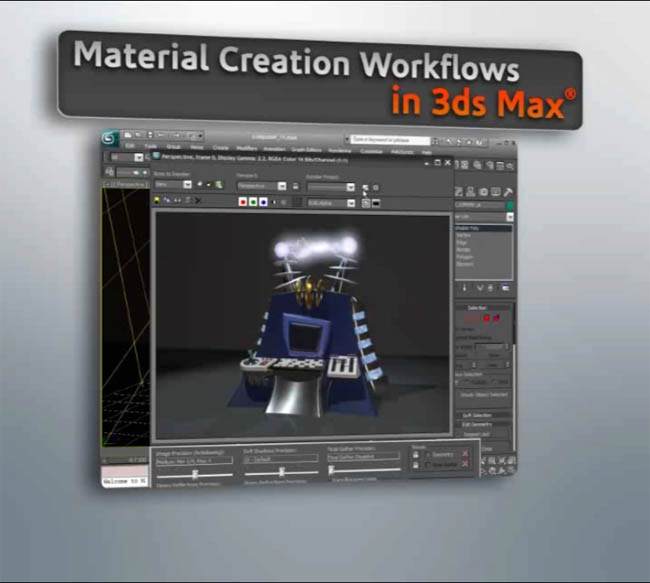Click the Copy Image icon in render toolbar
The image size is (650, 583).
(167, 200)
